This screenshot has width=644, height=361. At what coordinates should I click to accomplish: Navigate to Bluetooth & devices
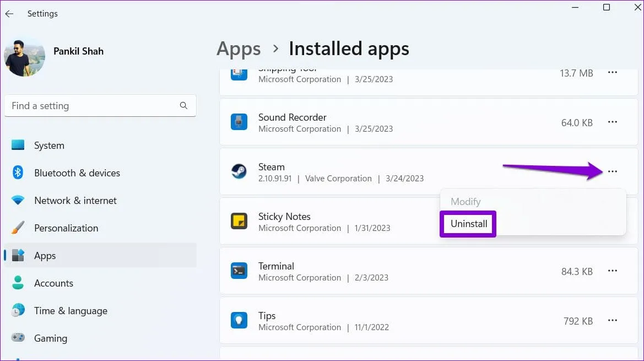[77, 173]
